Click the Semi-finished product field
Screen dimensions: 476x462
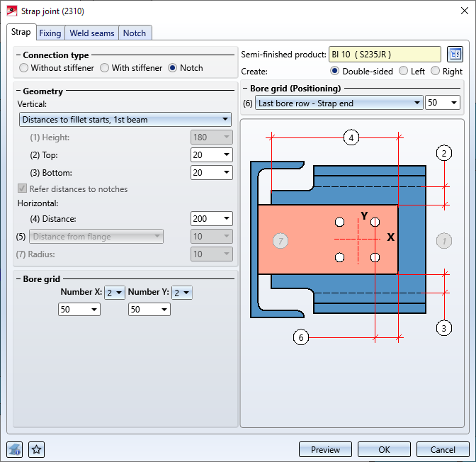click(x=385, y=55)
